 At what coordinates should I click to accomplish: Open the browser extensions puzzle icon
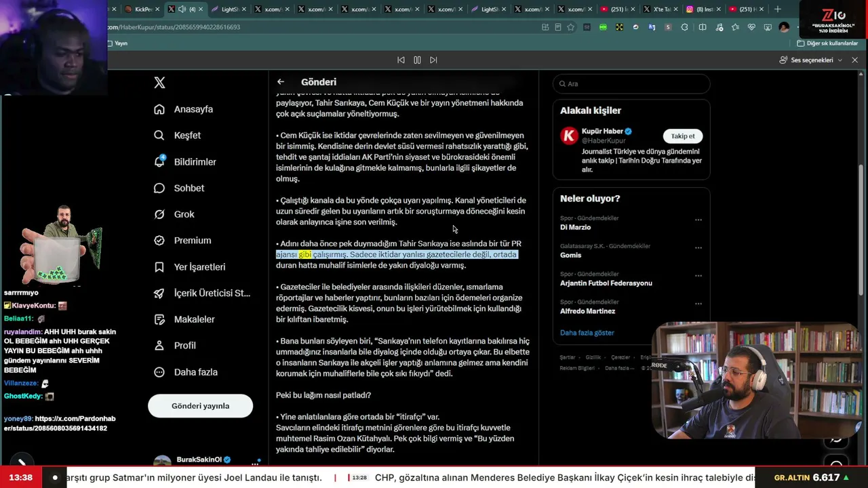[684, 27]
